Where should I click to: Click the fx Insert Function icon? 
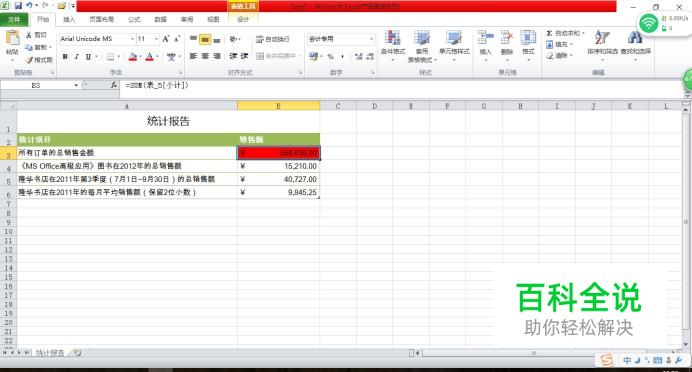[114, 85]
